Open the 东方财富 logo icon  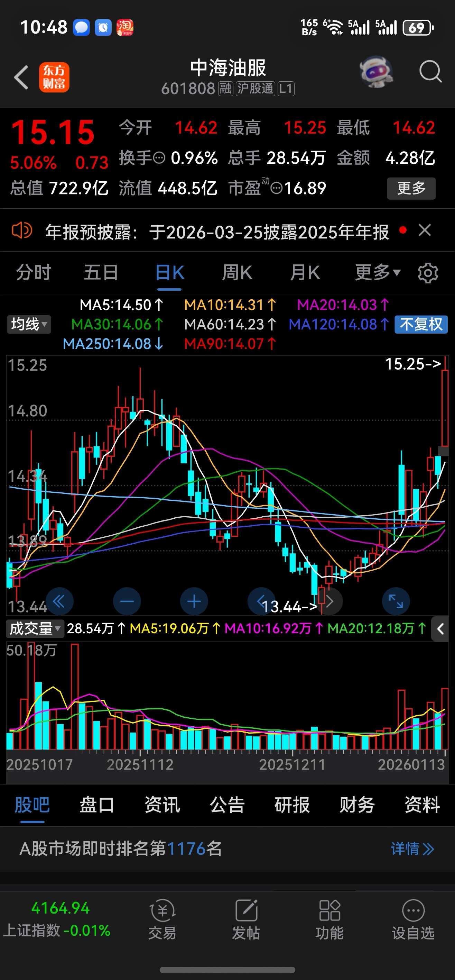54,77
